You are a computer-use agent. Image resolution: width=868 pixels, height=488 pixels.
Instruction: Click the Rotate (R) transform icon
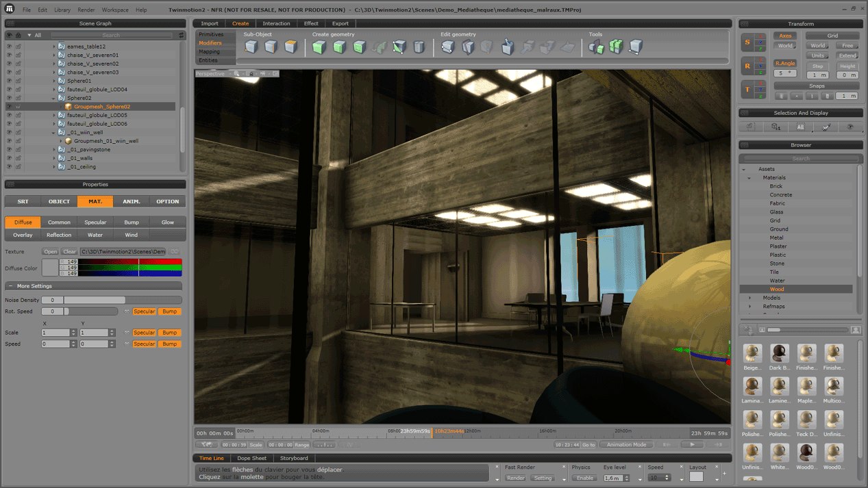(x=748, y=66)
